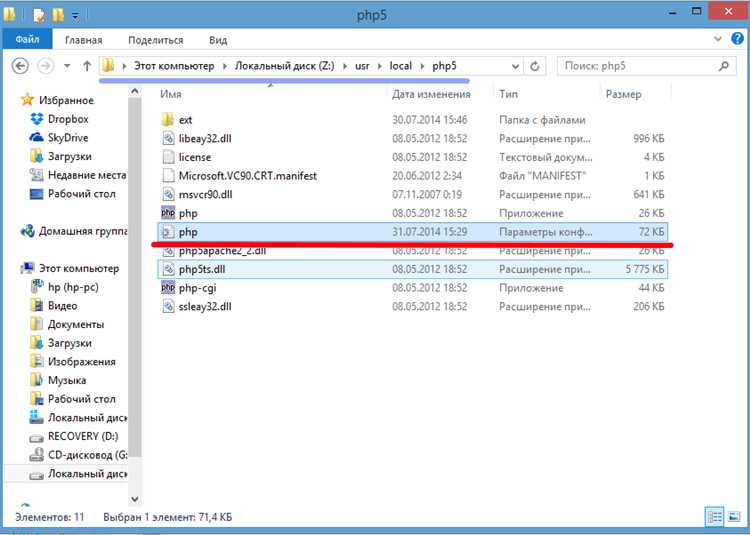The height and width of the screenshot is (535, 750).
Task: Select the php5ts.dll file icon
Action: pos(168,269)
